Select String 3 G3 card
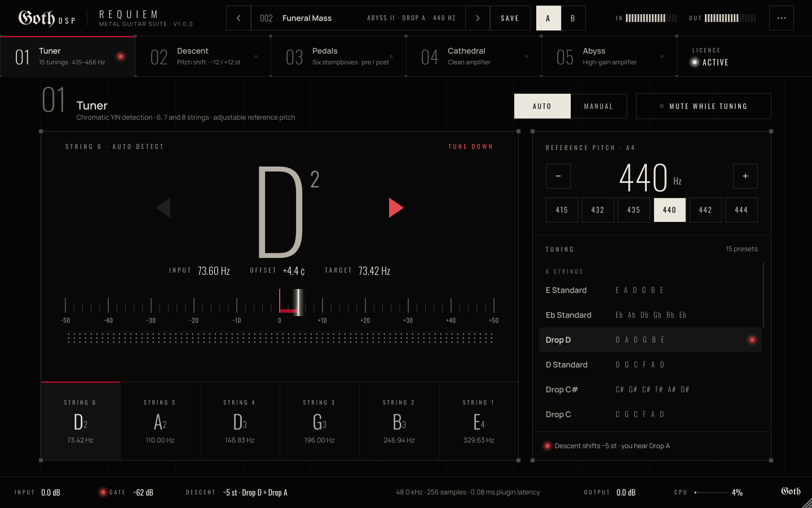 tap(320, 421)
